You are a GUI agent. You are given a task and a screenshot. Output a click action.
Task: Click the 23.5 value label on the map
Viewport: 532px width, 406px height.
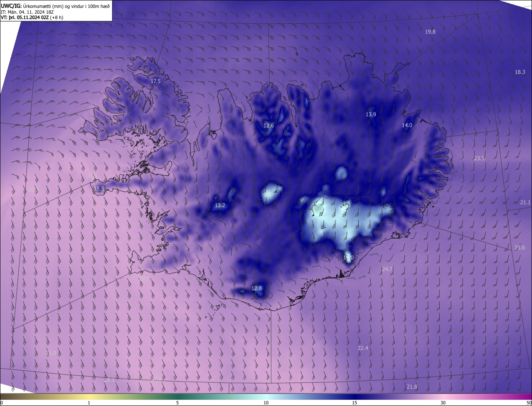[x=479, y=159]
